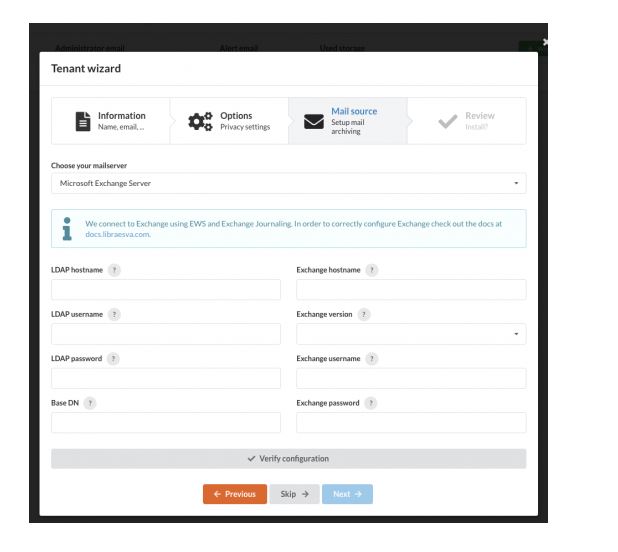618x552 pixels.
Task: Focus the Exchange password input field
Action: (411, 422)
